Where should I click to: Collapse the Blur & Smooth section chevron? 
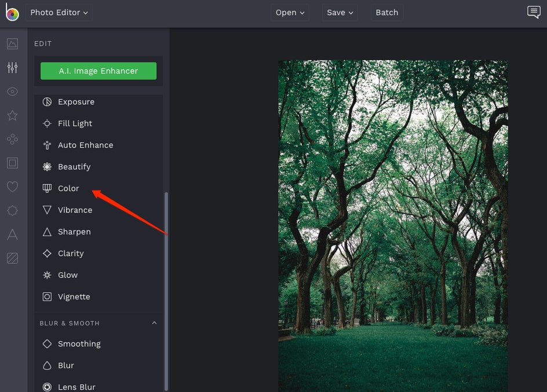[x=154, y=323]
